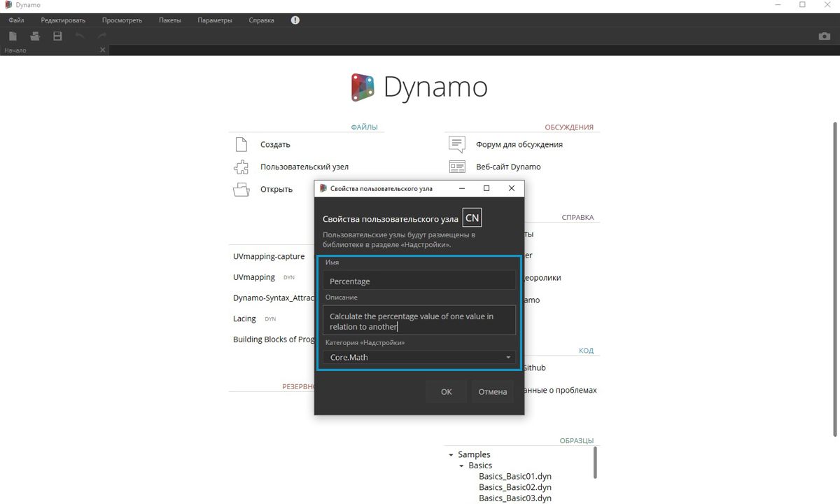Image resolution: width=840 pixels, height=504 pixels.
Task: Open sample Basics_Basic03.dyn
Action: (515, 498)
